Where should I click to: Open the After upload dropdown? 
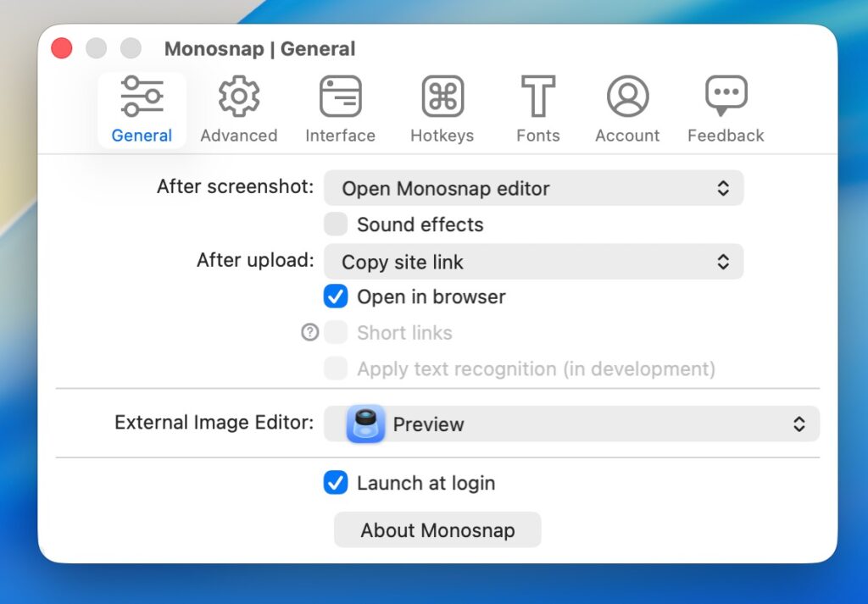coord(533,262)
